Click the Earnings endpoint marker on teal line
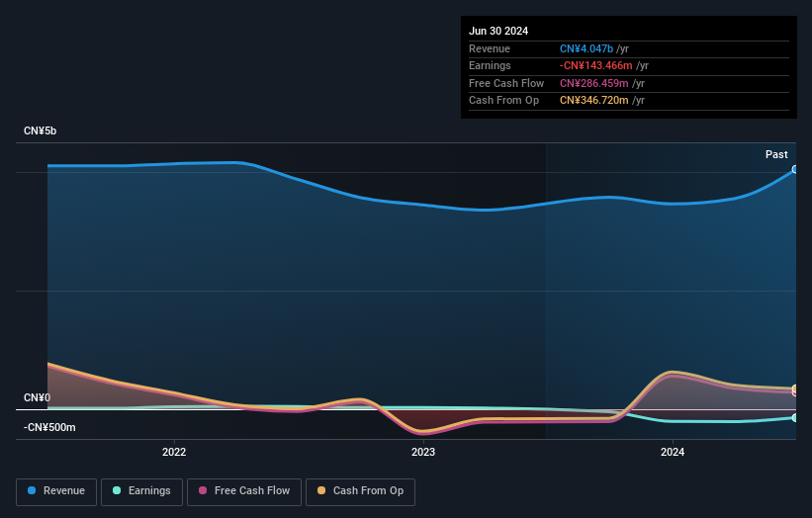 pyautogui.click(x=795, y=417)
